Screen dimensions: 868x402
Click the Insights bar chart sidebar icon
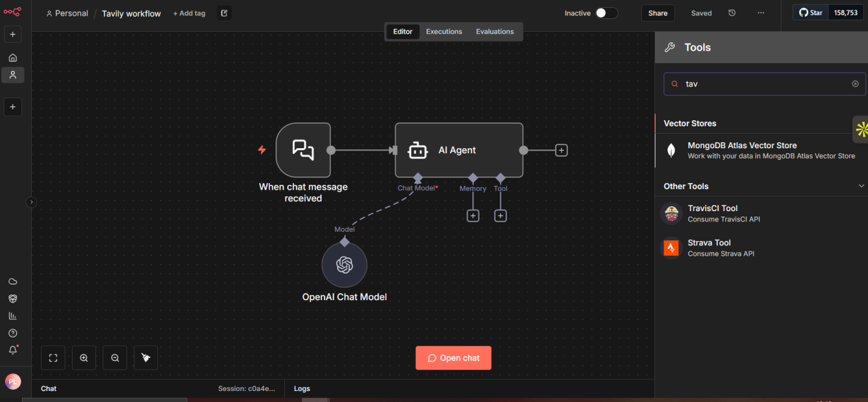point(13,315)
